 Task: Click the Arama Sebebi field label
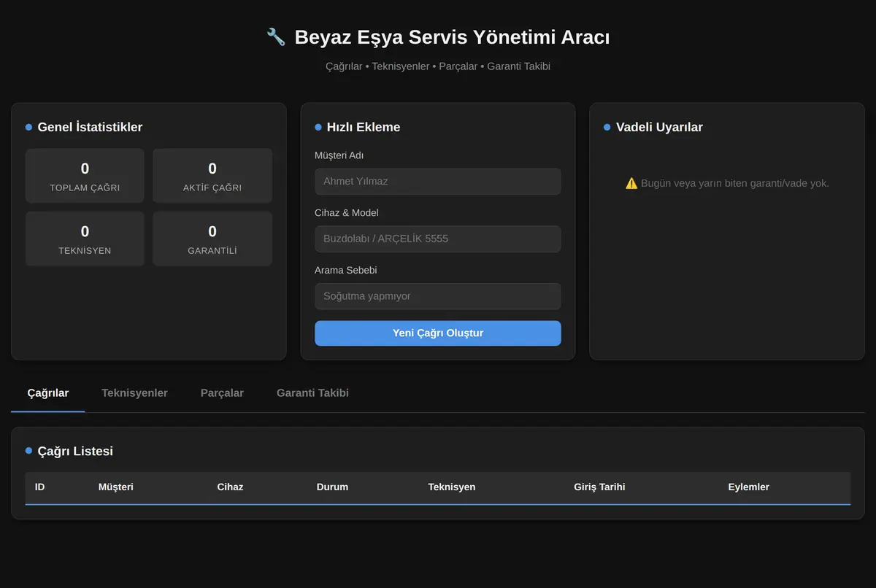coord(346,270)
